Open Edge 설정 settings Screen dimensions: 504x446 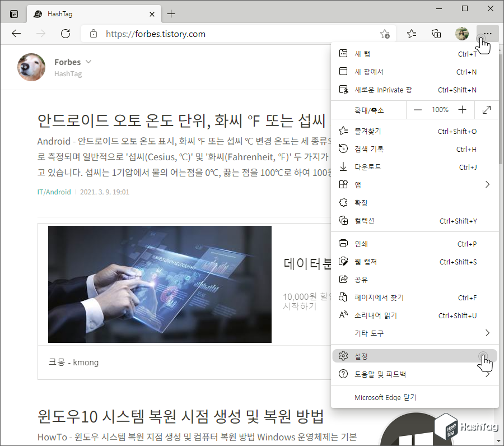(x=361, y=356)
